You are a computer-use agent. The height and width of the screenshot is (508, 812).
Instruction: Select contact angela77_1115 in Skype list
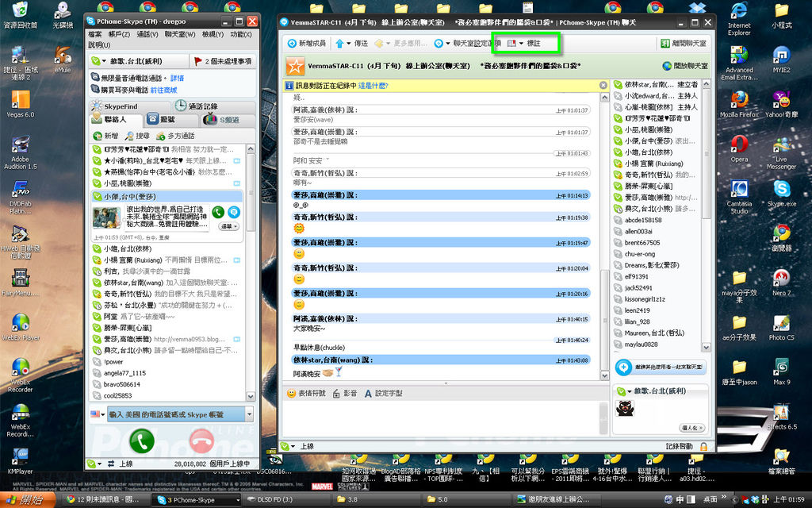pos(167,373)
